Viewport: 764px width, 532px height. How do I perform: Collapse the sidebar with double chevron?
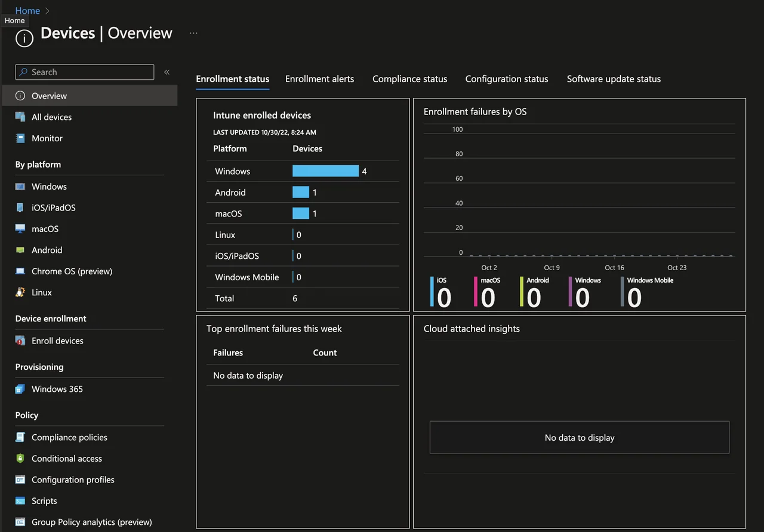[x=167, y=72]
